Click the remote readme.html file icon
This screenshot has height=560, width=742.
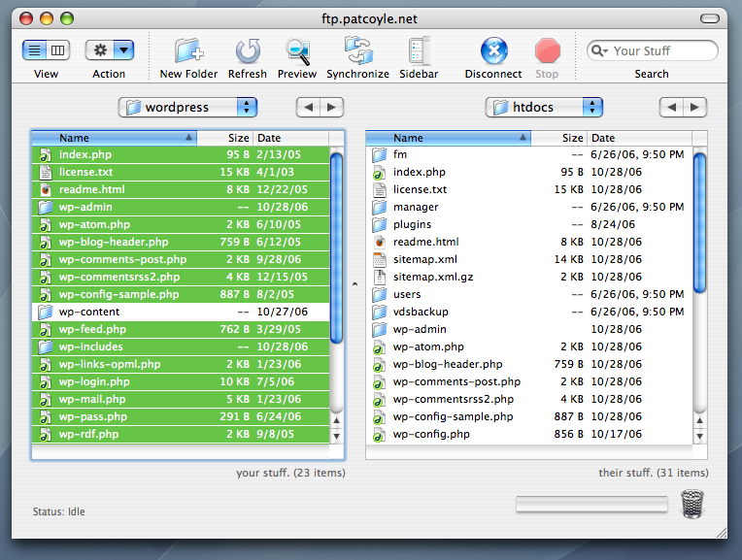[x=380, y=243]
